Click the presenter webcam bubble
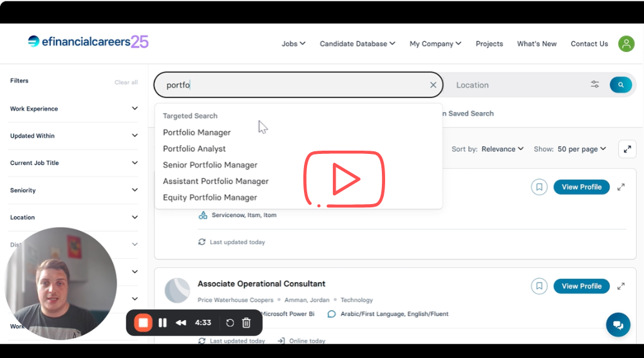This screenshot has width=644, height=358. [61, 284]
